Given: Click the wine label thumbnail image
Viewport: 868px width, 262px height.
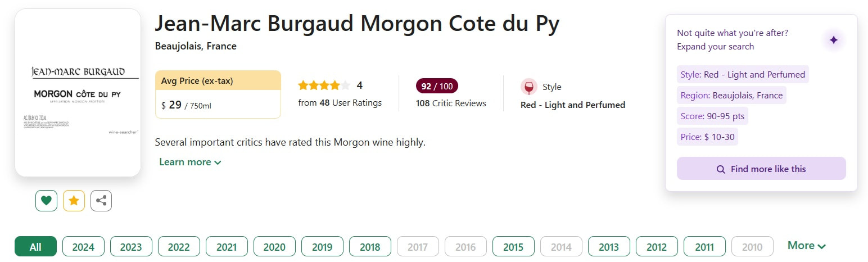Looking at the screenshot, I should pos(78,93).
